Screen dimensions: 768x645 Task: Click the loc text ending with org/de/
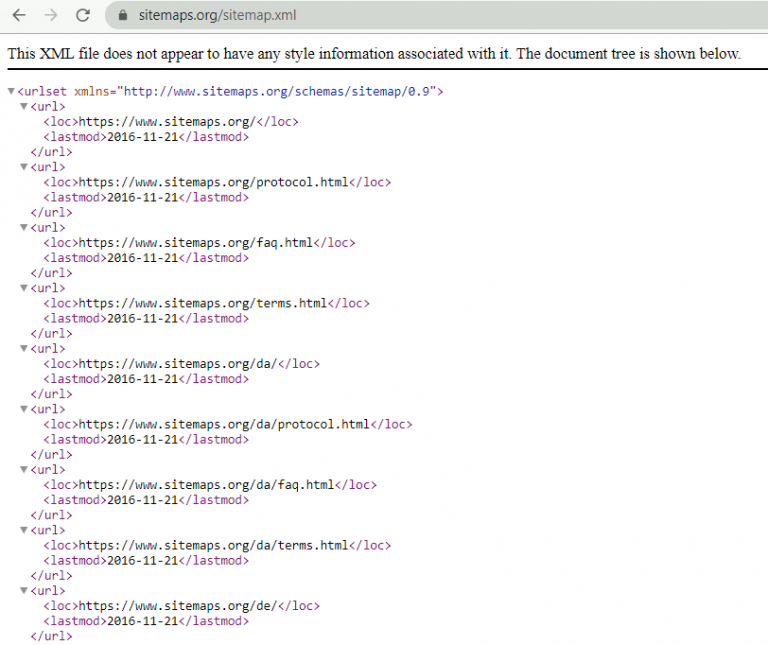[178, 606]
